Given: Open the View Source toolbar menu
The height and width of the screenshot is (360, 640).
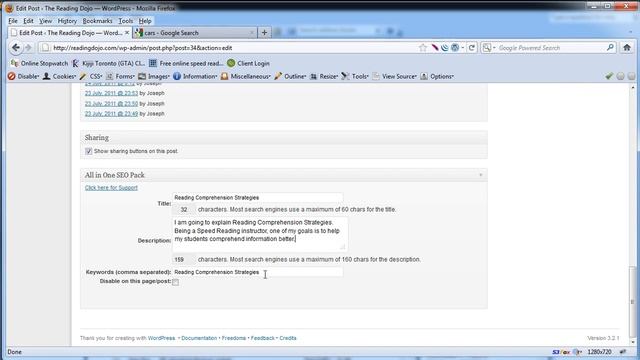Looking at the screenshot, I should [x=395, y=76].
